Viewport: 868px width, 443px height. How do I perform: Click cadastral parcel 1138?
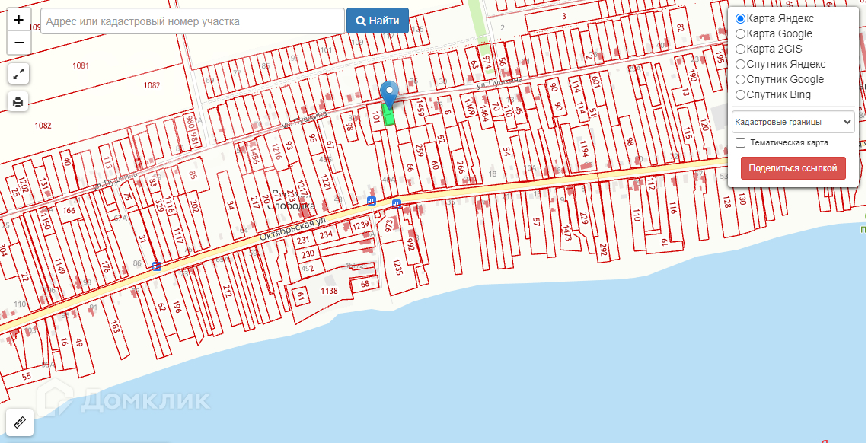330,290
